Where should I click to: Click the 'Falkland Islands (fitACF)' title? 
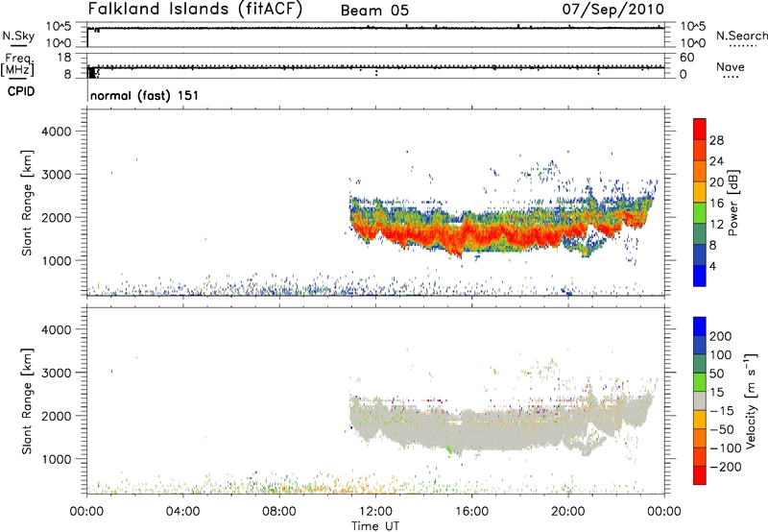(x=195, y=10)
